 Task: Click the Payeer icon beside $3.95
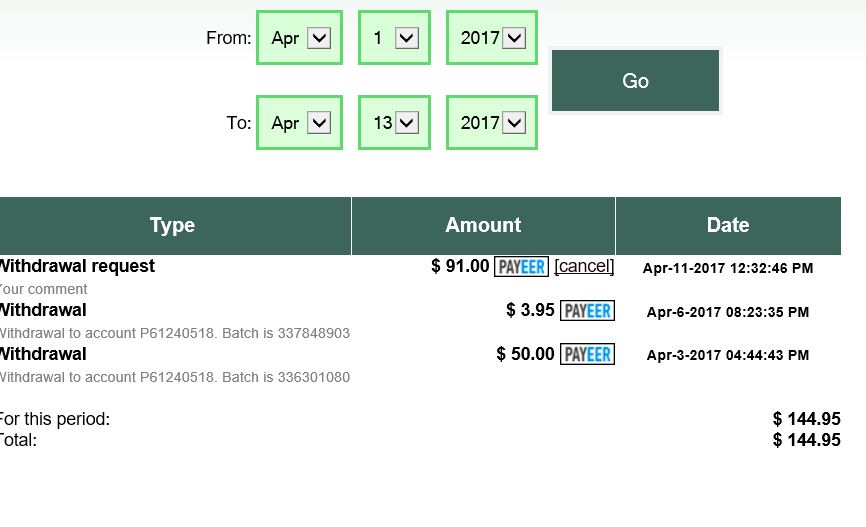coord(587,311)
